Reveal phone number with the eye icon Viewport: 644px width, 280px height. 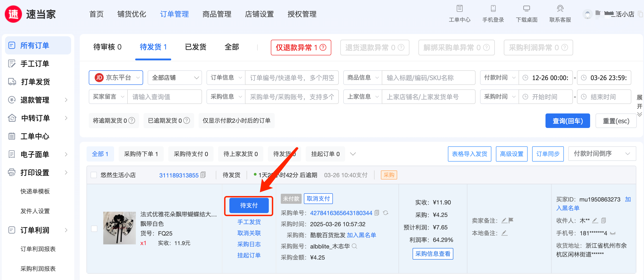coord(613,233)
